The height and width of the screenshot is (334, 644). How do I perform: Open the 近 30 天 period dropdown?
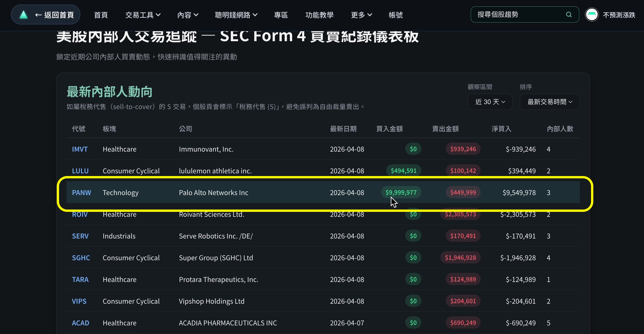pos(490,102)
